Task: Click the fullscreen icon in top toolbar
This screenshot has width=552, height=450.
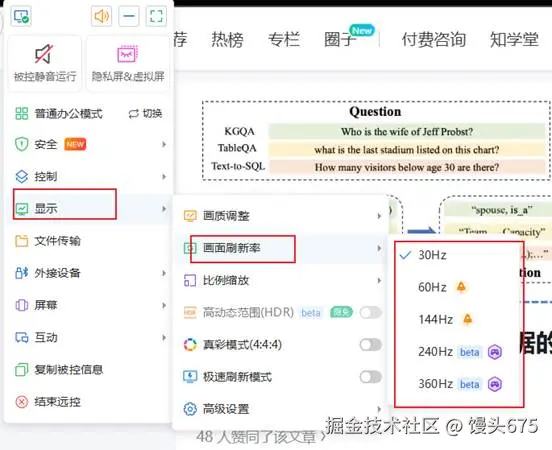Action: [156, 16]
